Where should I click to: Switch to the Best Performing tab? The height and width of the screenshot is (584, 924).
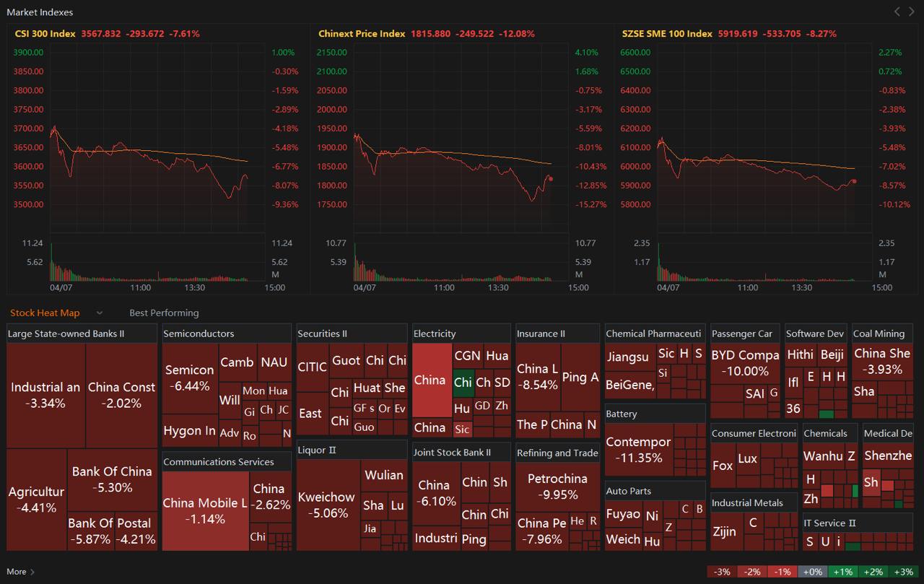(164, 313)
